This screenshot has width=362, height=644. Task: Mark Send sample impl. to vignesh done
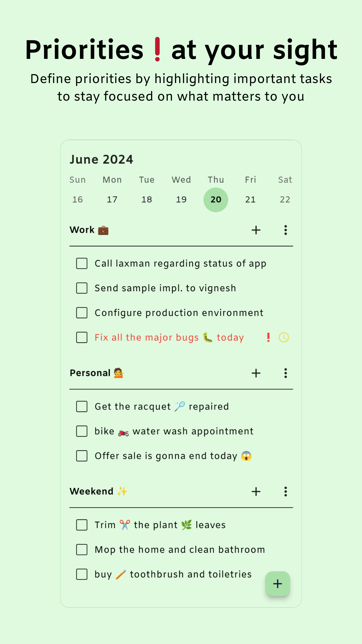[x=82, y=288]
